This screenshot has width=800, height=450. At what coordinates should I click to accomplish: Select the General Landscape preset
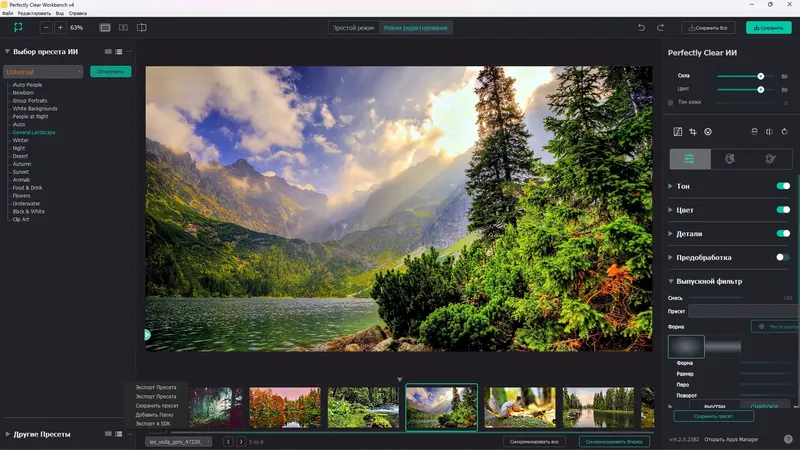tap(34, 132)
